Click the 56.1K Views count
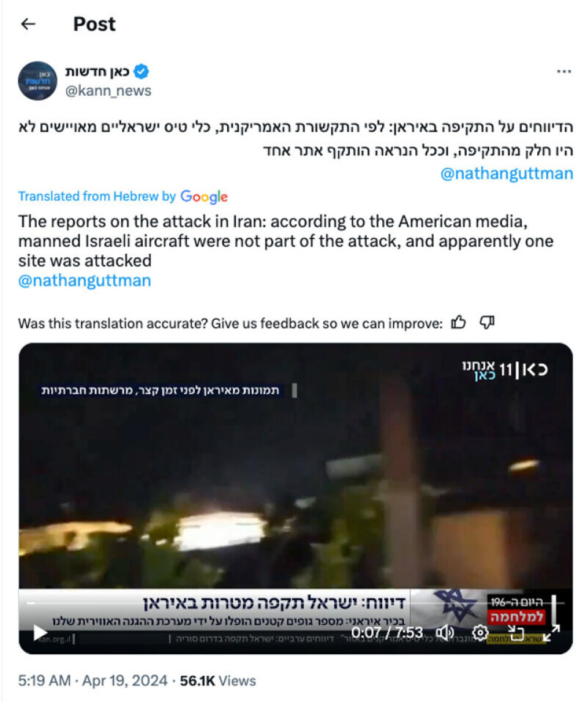The height and width of the screenshot is (702, 588). click(218, 681)
